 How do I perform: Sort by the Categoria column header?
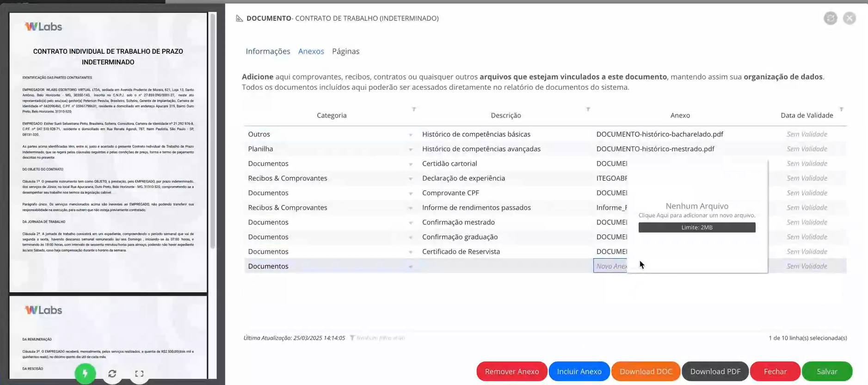(x=332, y=115)
